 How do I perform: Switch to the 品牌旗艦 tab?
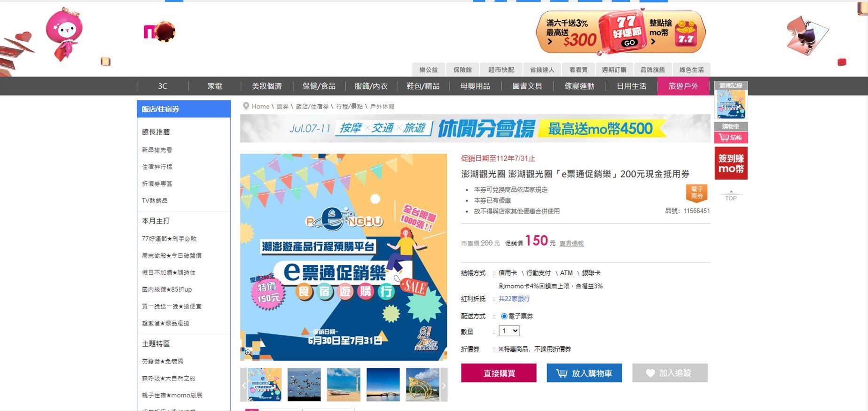(652, 70)
